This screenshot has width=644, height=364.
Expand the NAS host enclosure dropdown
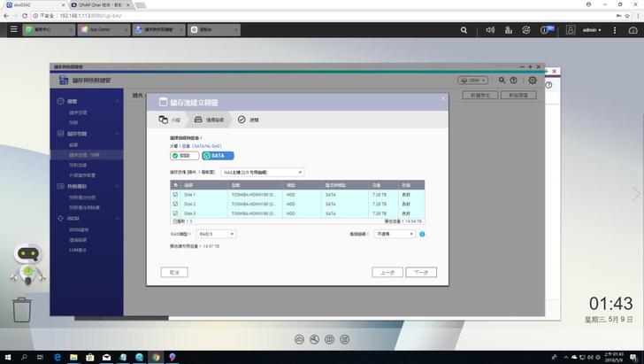click(263, 172)
